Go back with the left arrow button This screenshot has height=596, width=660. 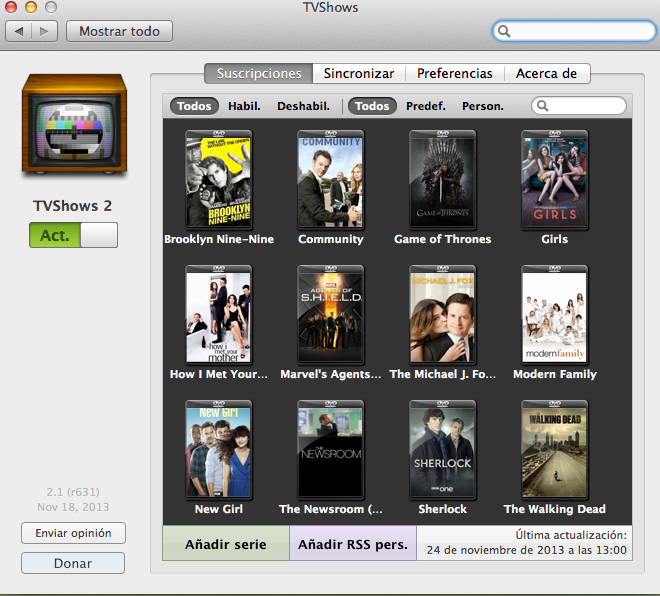point(19,31)
